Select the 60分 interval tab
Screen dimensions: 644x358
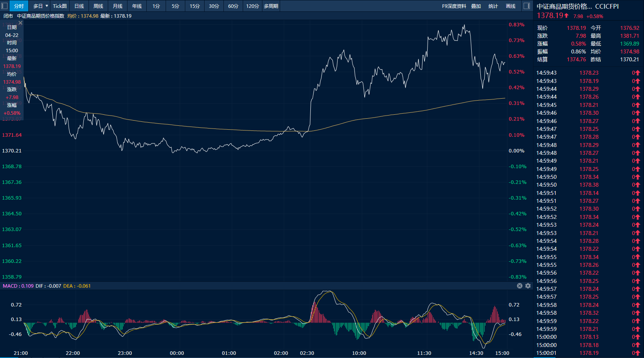tap(233, 6)
